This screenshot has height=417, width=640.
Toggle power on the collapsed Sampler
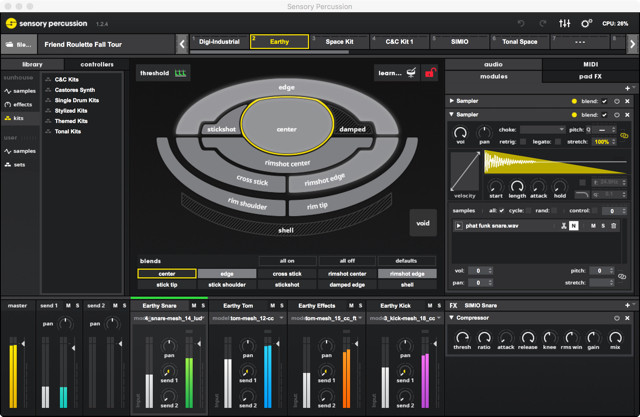click(617, 101)
